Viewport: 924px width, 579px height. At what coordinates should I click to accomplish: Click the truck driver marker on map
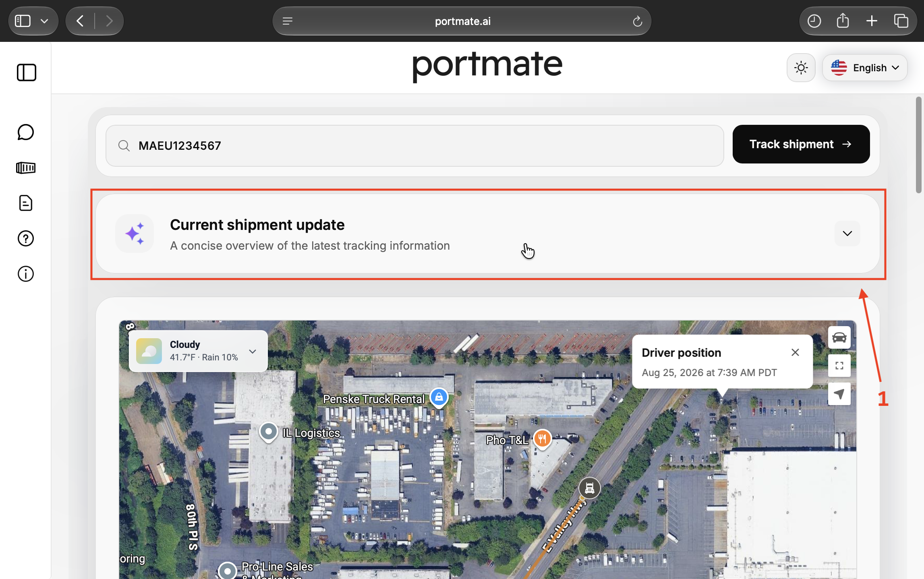[589, 488]
